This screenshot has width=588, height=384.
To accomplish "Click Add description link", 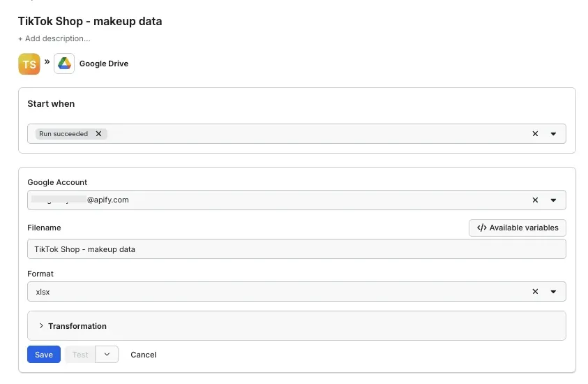I will 54,38.
